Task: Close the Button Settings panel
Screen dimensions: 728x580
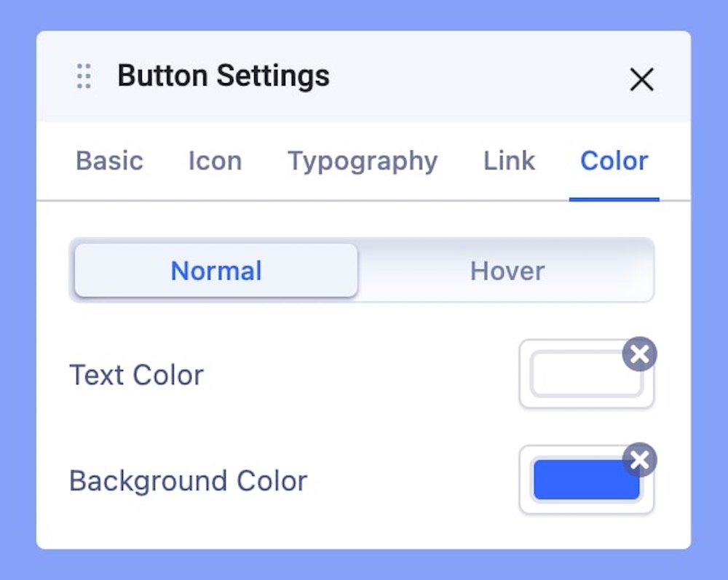Action: tap(641, 80)
